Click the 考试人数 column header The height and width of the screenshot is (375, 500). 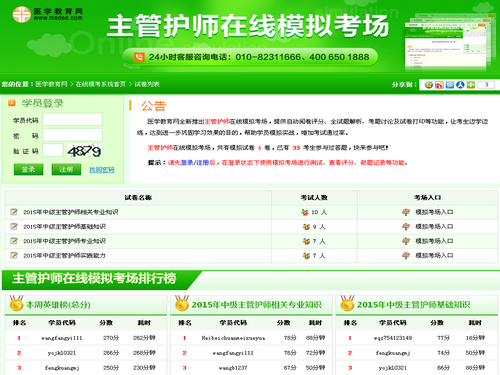(314, 198)
